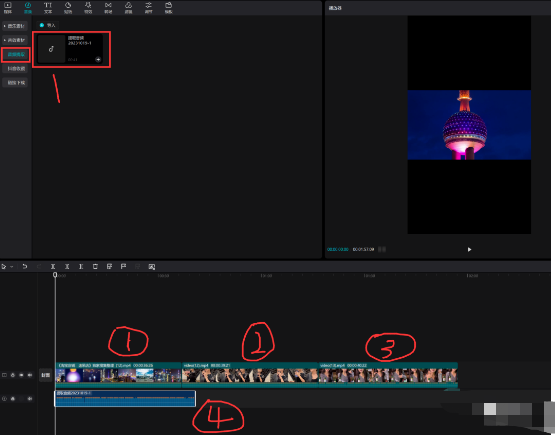Redo the last undone edit
555x435 pixels.
[x=39, y=267]
